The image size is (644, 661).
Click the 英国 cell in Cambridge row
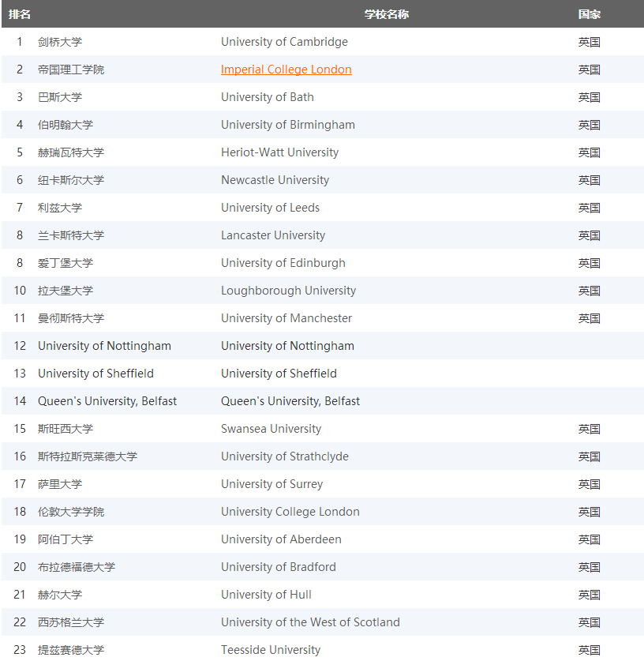pos(589,42)
